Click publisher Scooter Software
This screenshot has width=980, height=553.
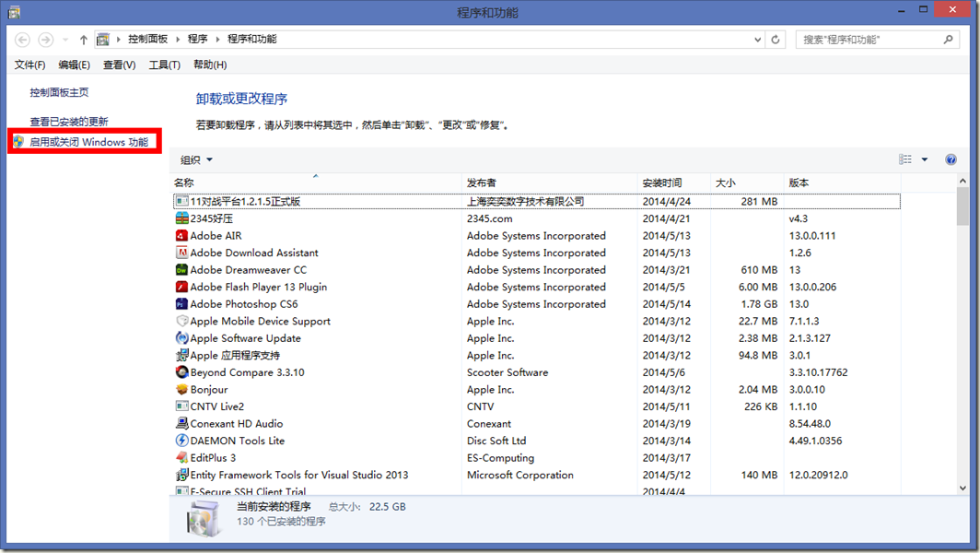click(x=507, y=372)
